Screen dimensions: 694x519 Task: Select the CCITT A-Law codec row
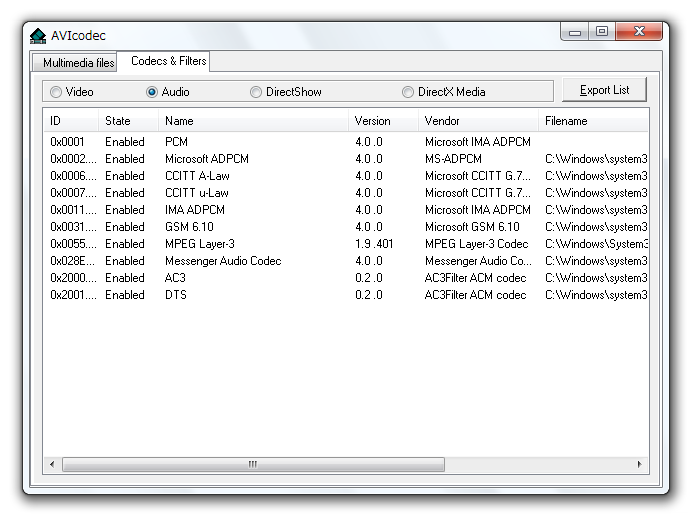346,176
